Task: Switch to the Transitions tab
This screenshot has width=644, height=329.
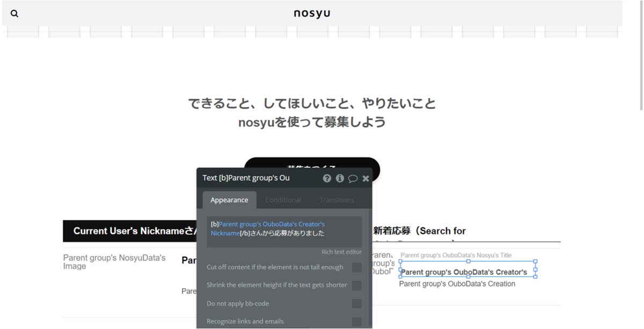Action: [x=337, y=200]
